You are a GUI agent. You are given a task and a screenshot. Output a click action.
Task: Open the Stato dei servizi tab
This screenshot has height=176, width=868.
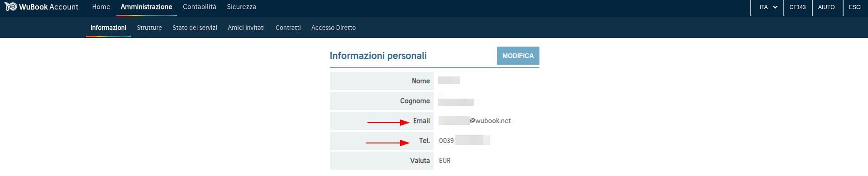click(195, 28)
